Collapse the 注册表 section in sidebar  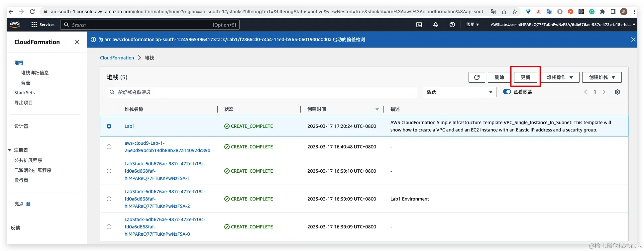[10, 150]
